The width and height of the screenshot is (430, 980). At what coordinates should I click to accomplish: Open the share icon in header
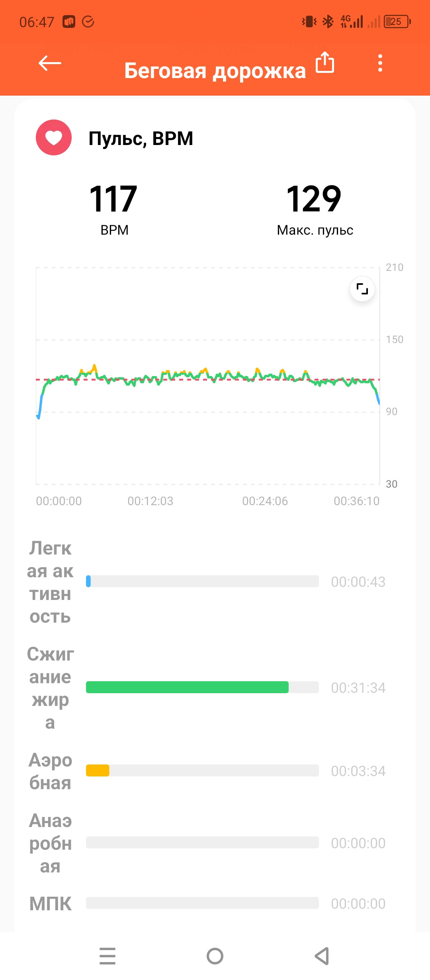click(x=325, y=62)
